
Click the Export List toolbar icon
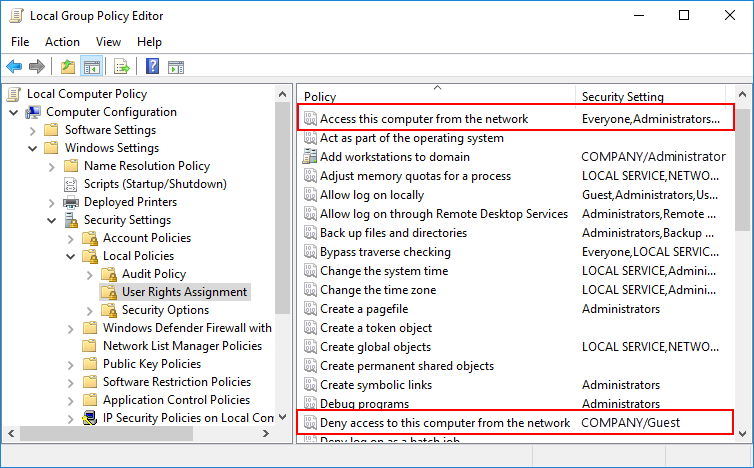pyautogui.click(x=121, y=67)
